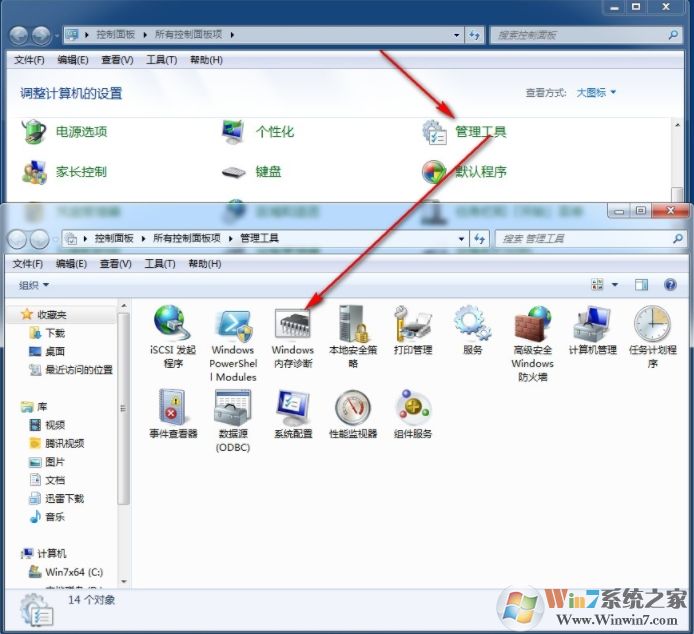This screenshot has height=634, width=694.
Task: Change 查看方式 大图标 dropdown
Action: pyautogui.click(x=596, y=93)
